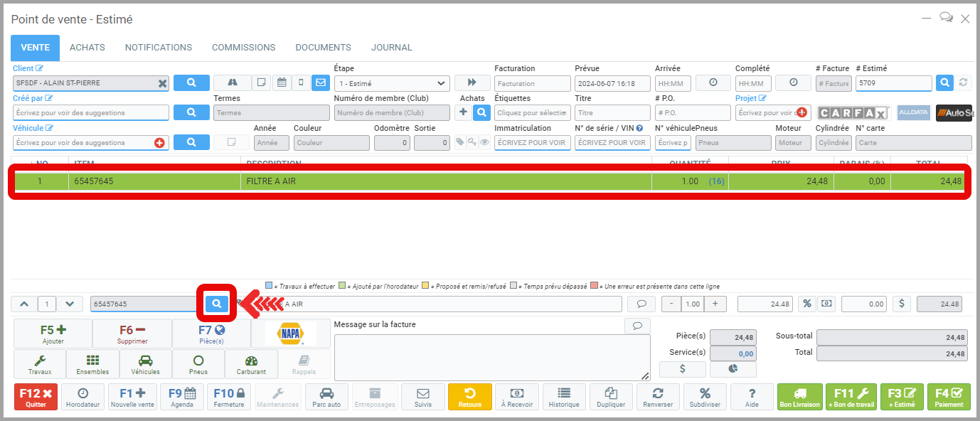980x421 pixels.
Task: Open the Étiquettes selection field
Action: (533, 113)
